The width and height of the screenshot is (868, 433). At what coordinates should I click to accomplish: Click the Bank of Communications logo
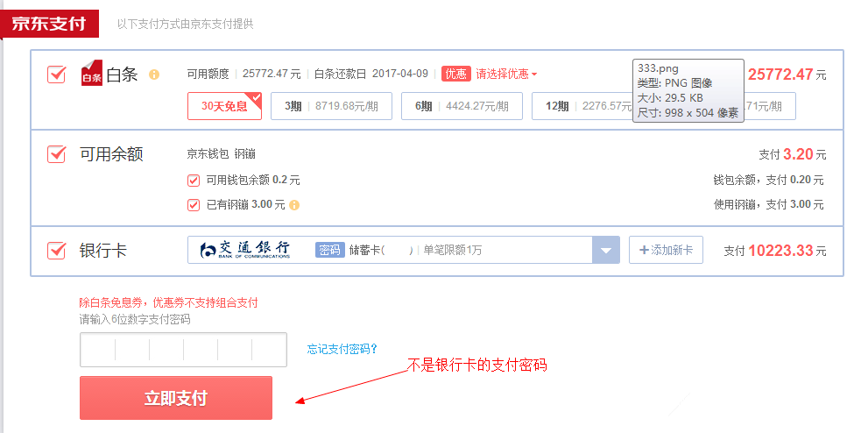[244, 250]
